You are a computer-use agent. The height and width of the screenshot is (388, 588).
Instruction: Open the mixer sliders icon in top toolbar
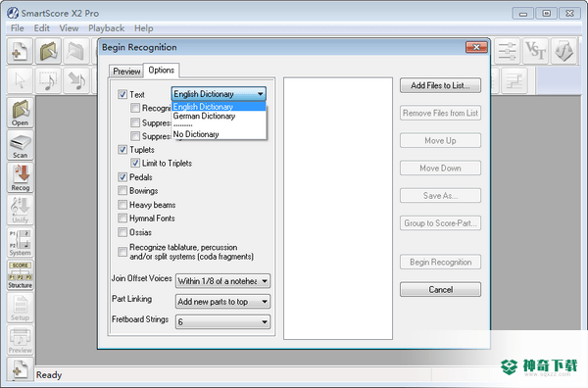coord(507,51)
